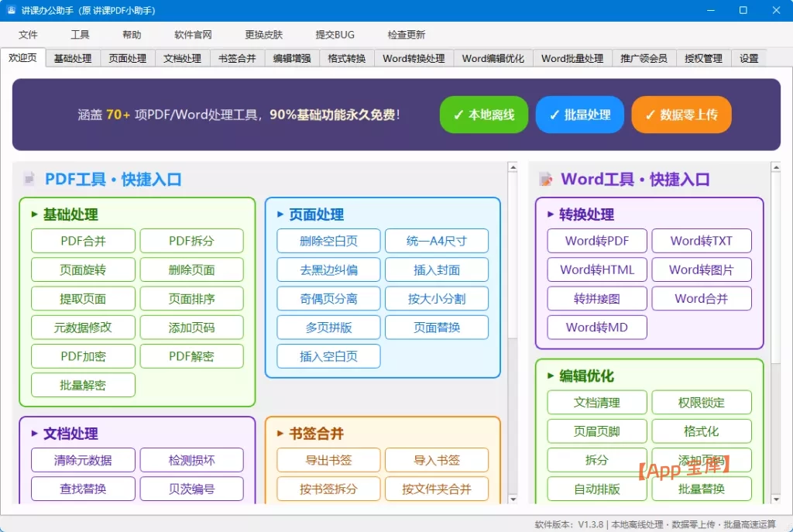
Task: Click the PDF tools document icon
Action: coord(29,179)
